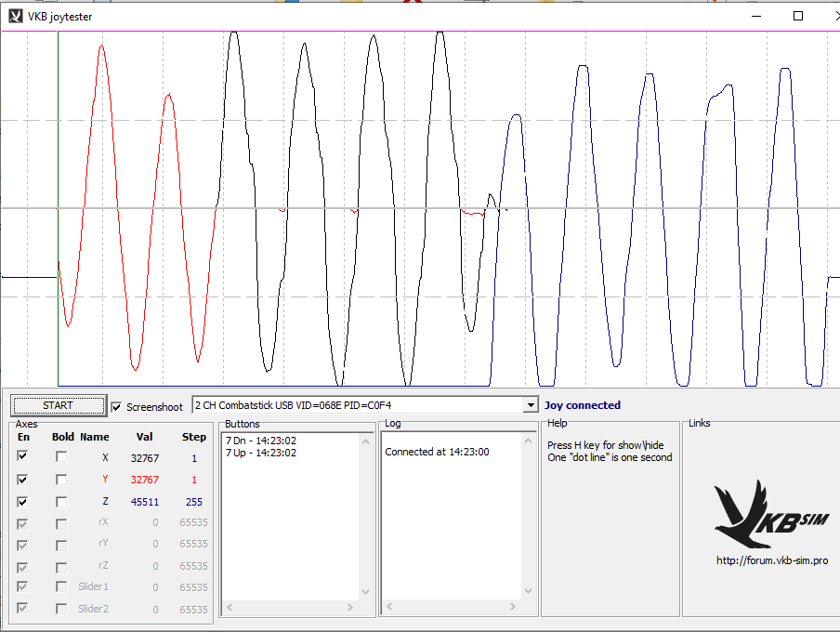Click the VKB Sim bird logo
The image size is (840, 632).
tap(769, 514)
